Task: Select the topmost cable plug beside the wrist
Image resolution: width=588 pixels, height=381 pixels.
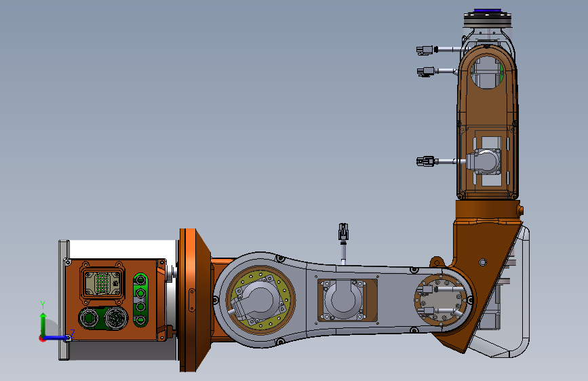Action: click(425, 50)
